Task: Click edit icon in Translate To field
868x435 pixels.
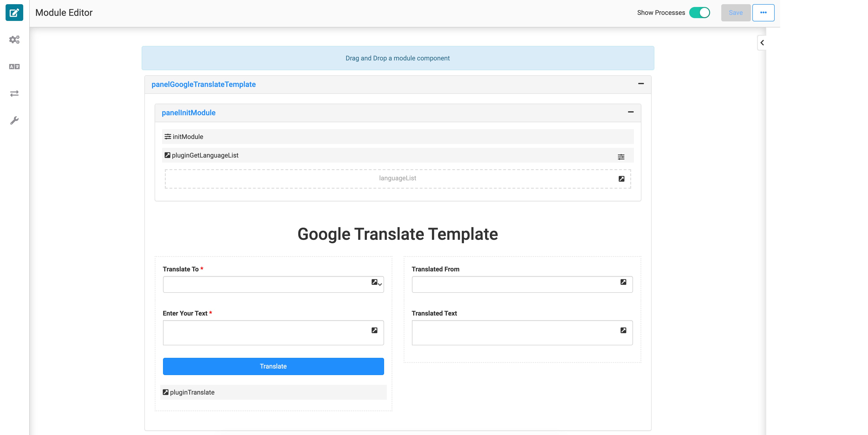Action: [x=374, y=282]
